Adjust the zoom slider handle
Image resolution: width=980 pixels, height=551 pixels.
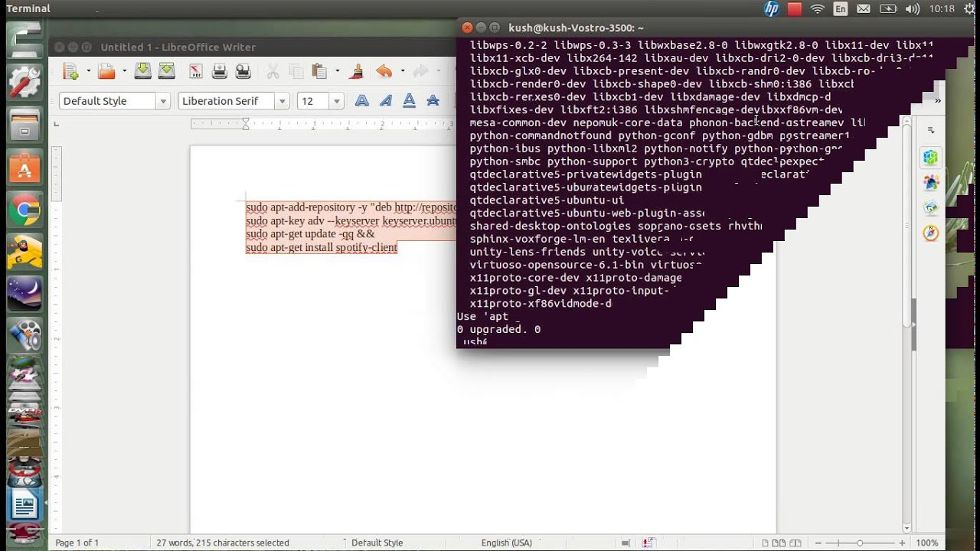[859, 543]
